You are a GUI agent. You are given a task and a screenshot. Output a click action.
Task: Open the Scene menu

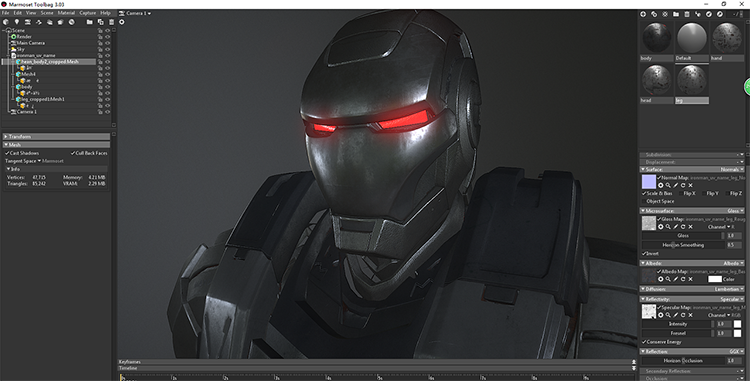click(x=47, y=13)
